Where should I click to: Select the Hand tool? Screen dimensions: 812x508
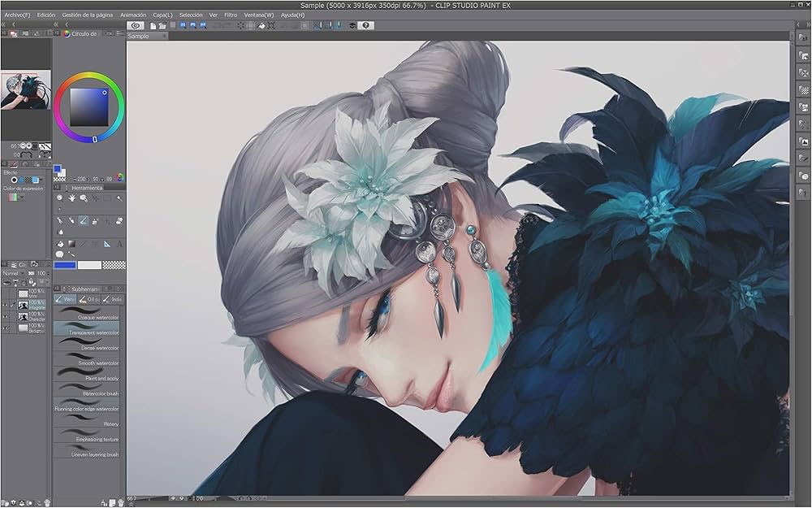coord(71,198)
